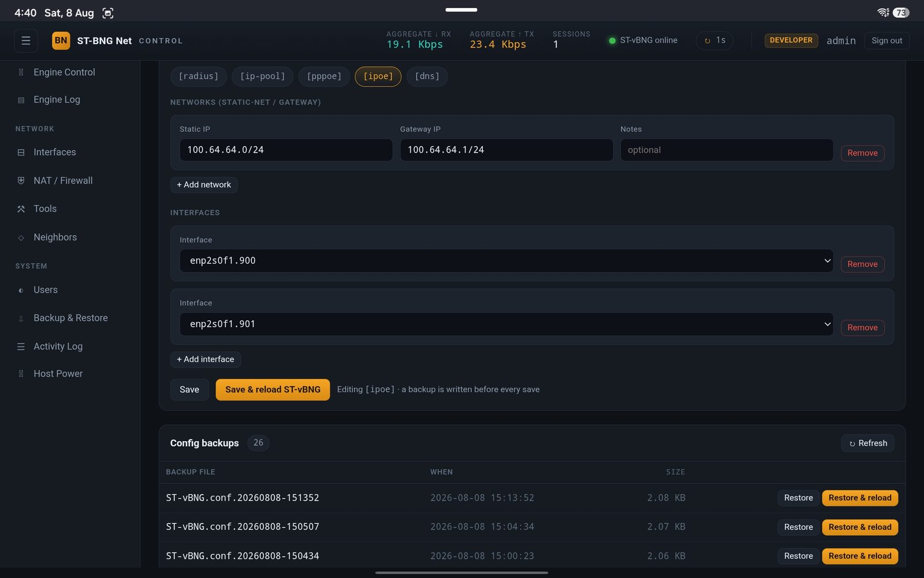
Task: Restore & reload backup 20260808-151352
Action: (x=860, y=498)
